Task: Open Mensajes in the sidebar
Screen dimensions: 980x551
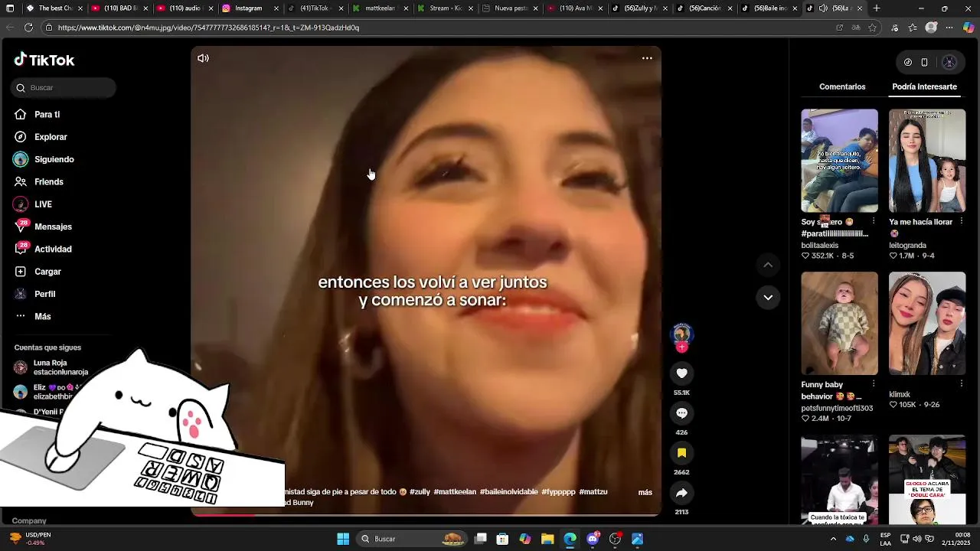Action: (53, 227)
